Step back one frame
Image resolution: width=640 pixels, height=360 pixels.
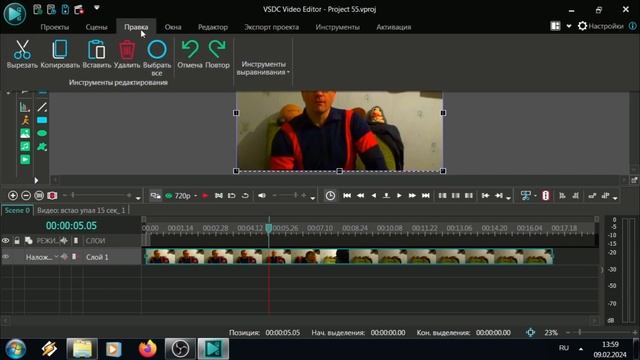[x=373, y=196]
